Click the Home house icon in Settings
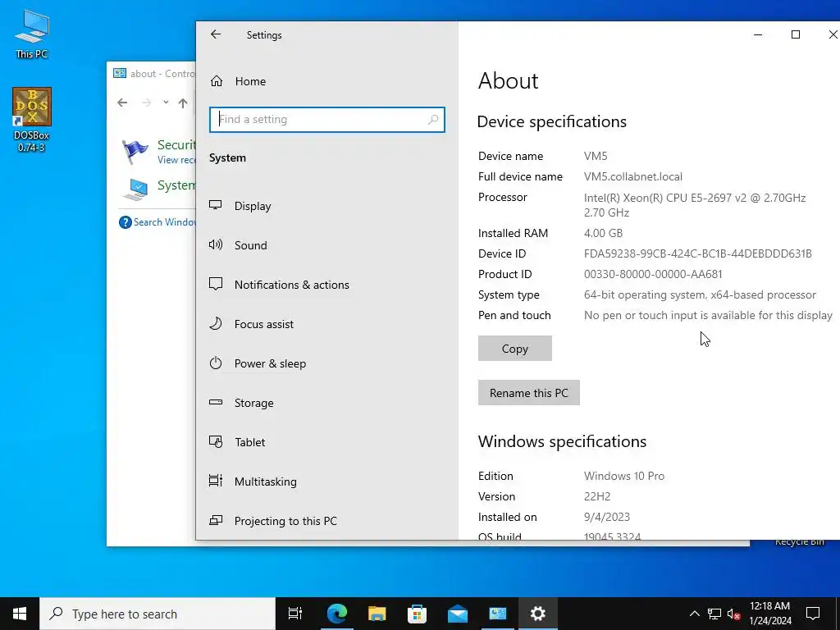Viewport: 840px width, 630px height. coord(217,81)
